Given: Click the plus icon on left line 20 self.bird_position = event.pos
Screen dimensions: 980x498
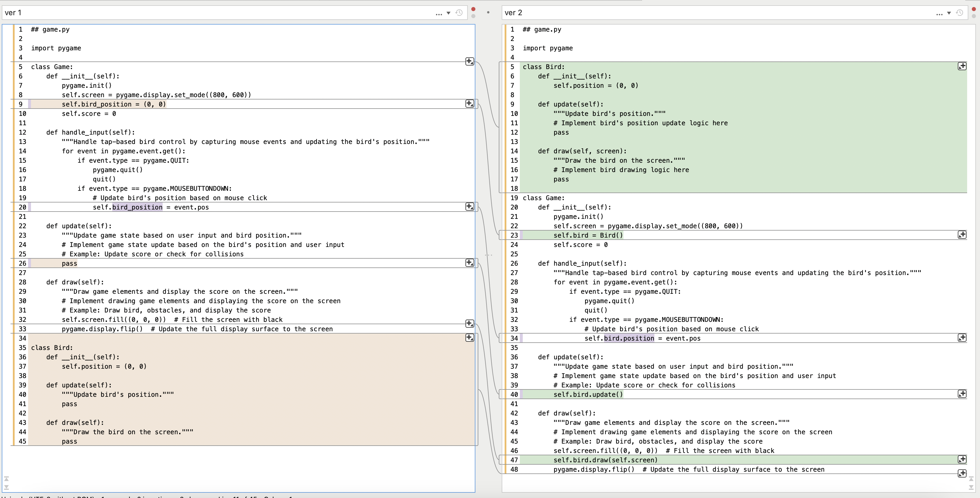Looking at the screenshot, I should pyautogui.click(x=470, y=206).
